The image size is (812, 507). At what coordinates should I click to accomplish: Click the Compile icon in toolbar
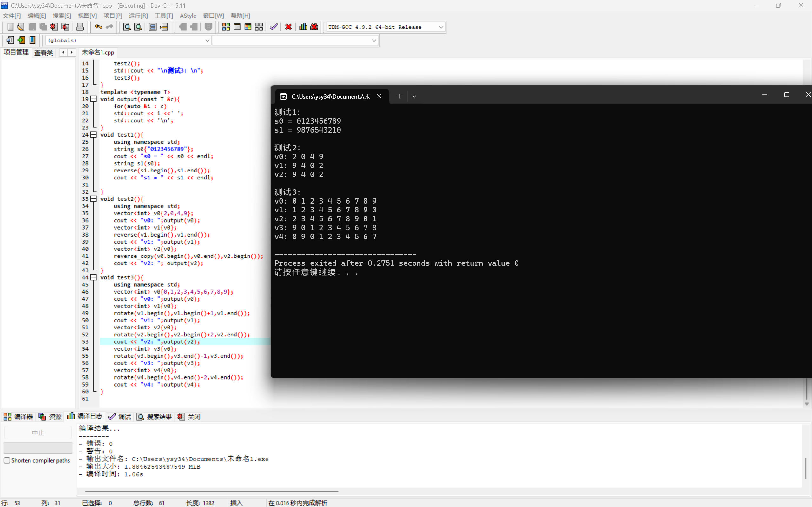point(226,27)
